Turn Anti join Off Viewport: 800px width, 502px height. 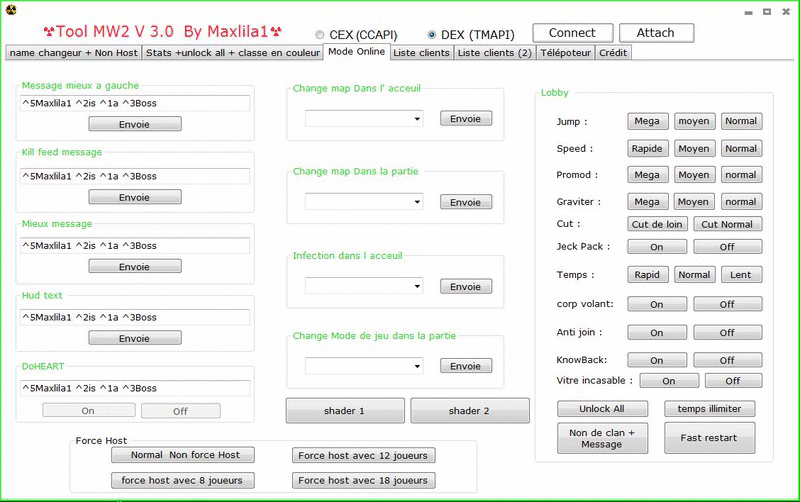point(728,333)
